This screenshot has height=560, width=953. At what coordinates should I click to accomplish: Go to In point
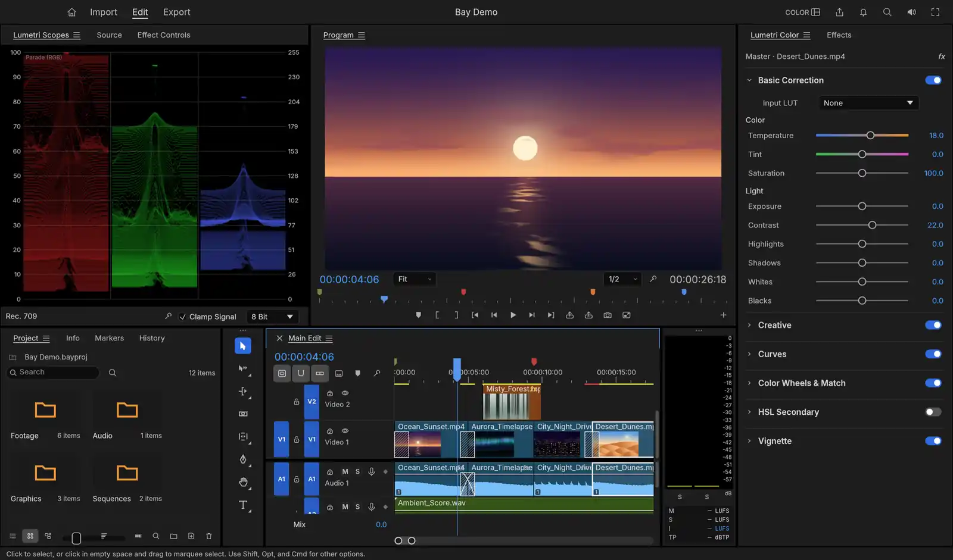coord(475,315)
